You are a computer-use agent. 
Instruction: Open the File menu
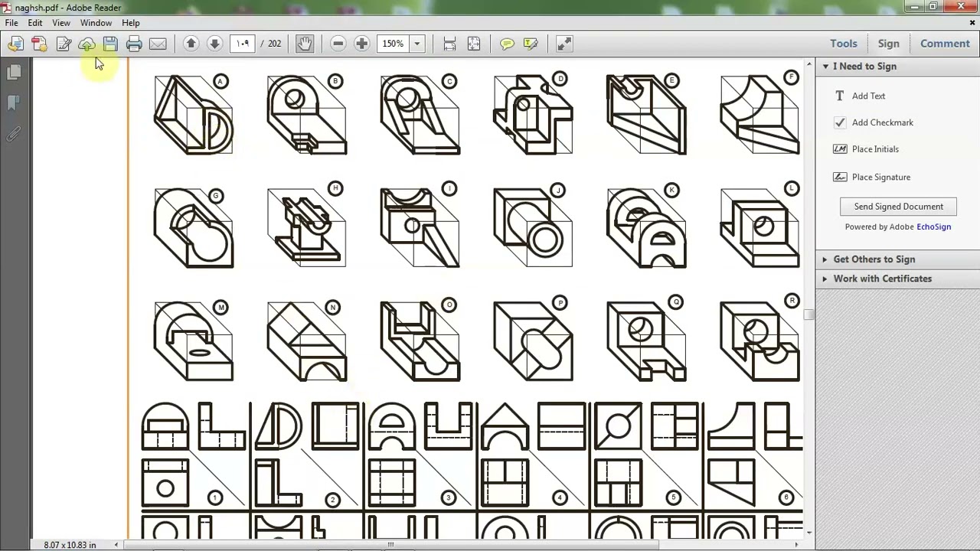point(11,23)
